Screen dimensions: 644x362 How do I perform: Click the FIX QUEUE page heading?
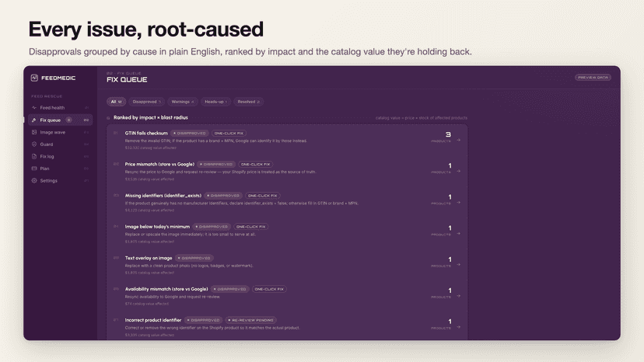pos(127,79)
